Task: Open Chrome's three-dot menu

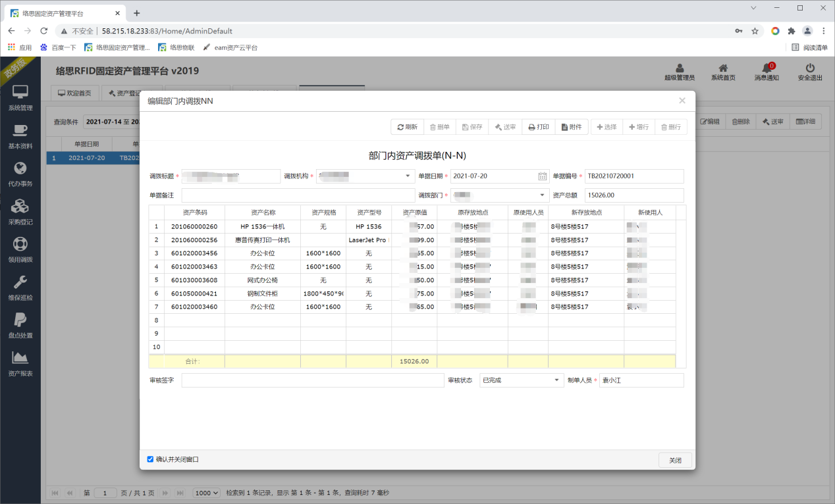Action: tap(823, 31)
